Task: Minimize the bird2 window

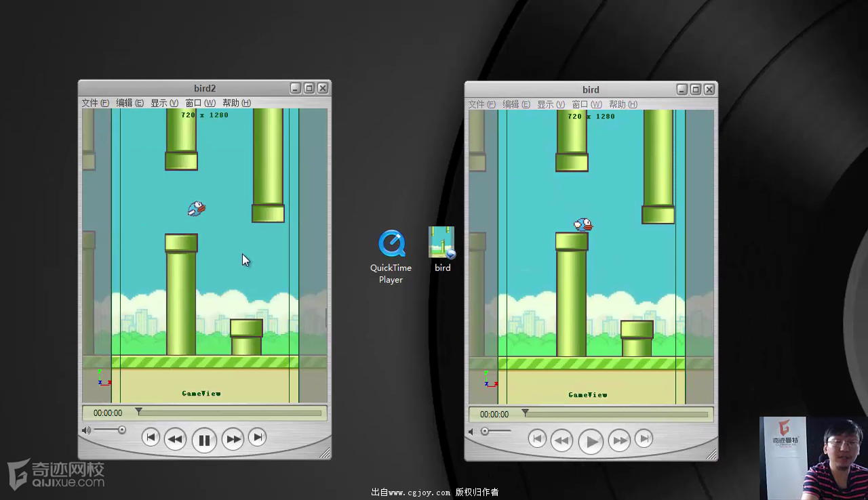Action: click(295, 88)
